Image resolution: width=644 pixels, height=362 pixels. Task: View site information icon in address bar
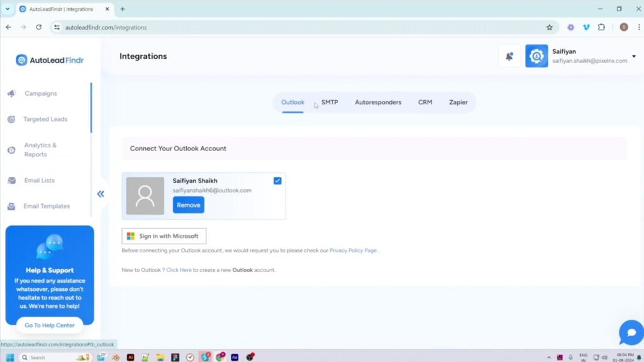coord(57,27)
